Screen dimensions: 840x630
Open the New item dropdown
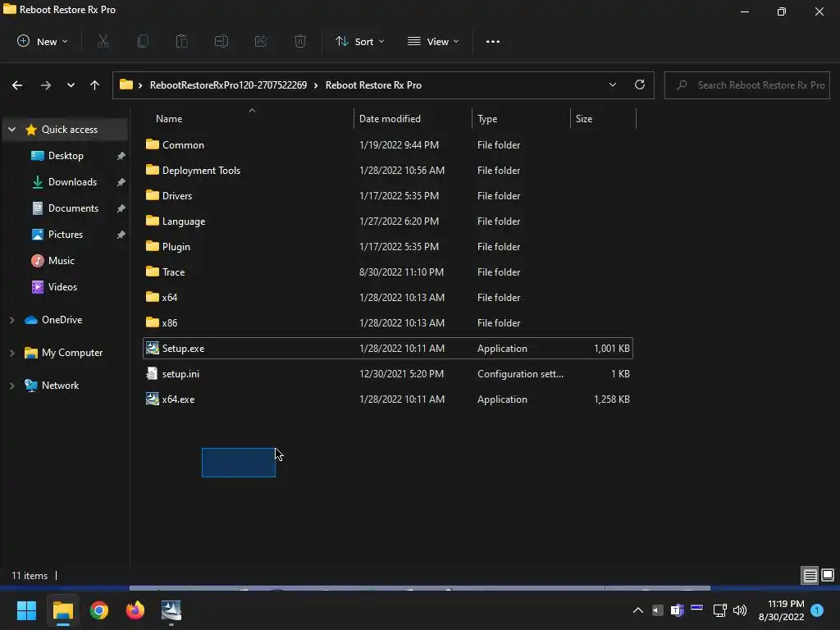[43, 41]
